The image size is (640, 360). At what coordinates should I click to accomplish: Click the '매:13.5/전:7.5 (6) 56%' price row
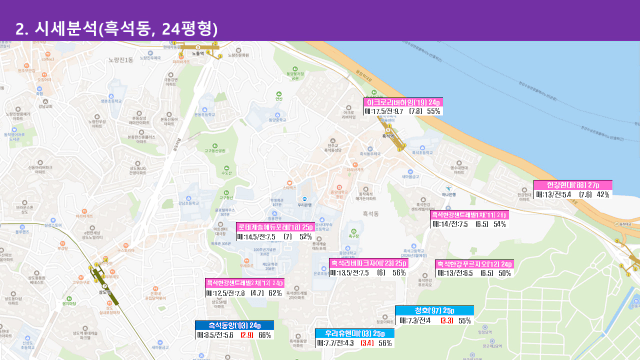click(x=369, y=273)
